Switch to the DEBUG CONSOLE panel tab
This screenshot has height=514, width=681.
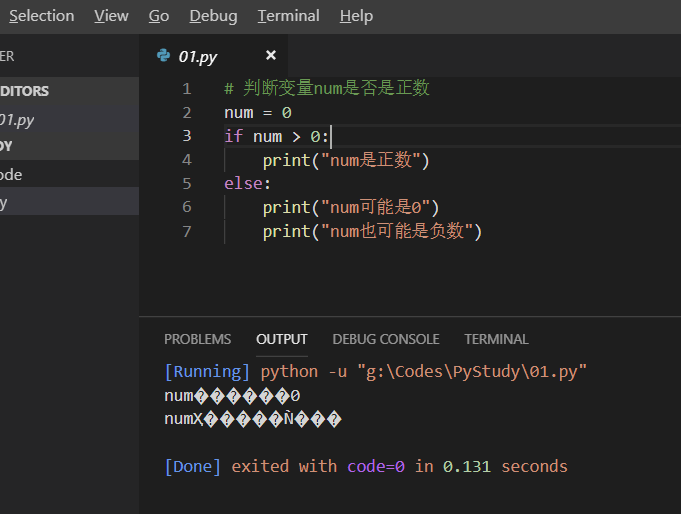tap(386, 339)
